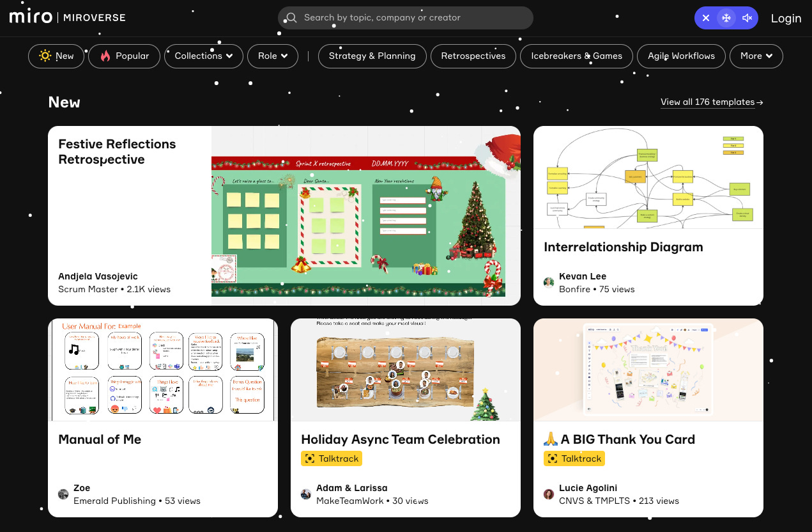The image size is (812, 532).
Task: Expand the Collections dropdown
Action: (204, 56)
